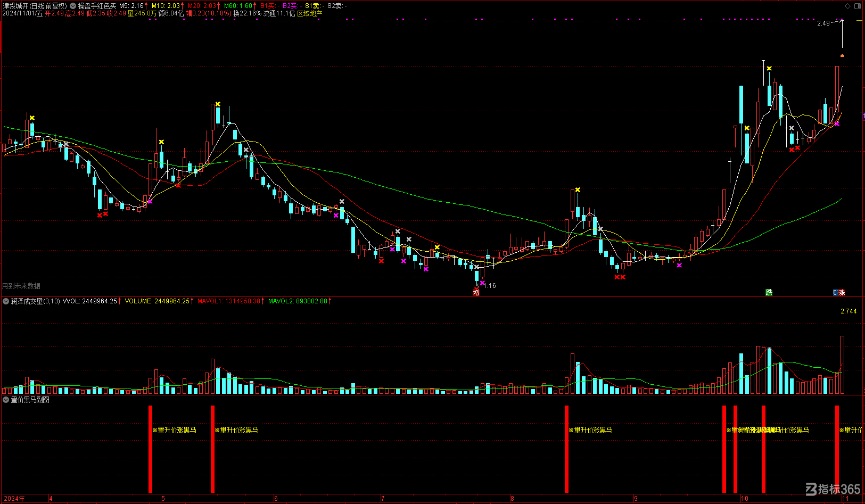Click the M60: 1.60 moving average value
865x504 pixels.
238,6
